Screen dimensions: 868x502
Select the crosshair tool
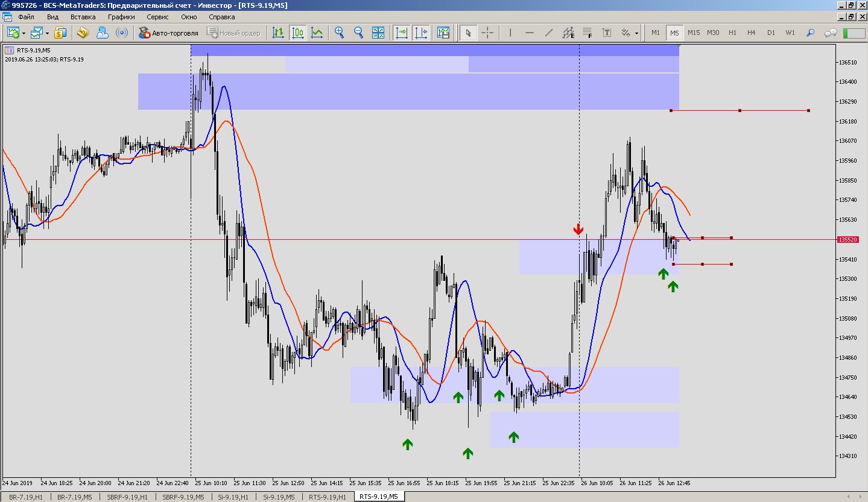pos(487,33)
